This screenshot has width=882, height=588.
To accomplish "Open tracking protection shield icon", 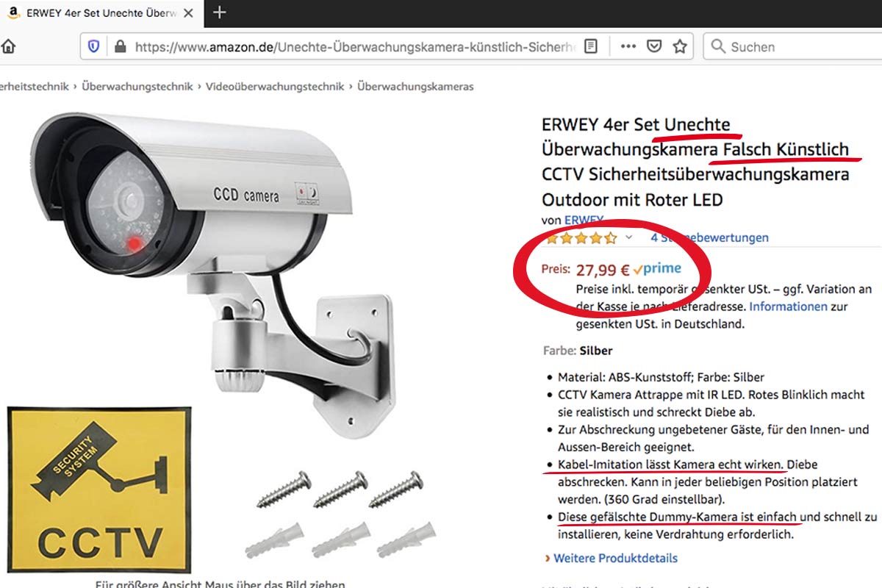I will 93,46.
